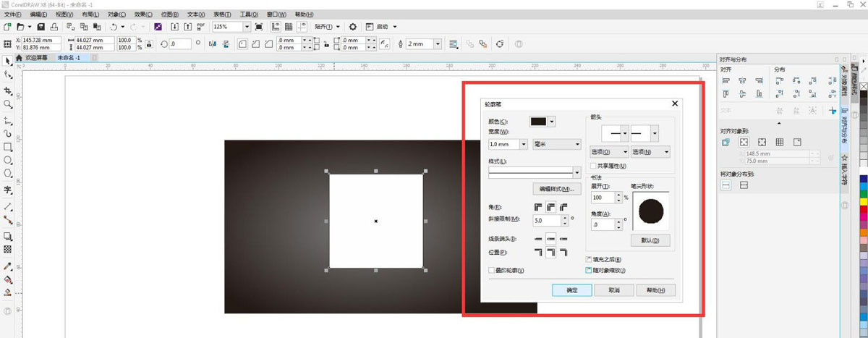Select the Pick tool in the toolbox
868x338 pixels.
pyautogui.click(x=8, y=61)
